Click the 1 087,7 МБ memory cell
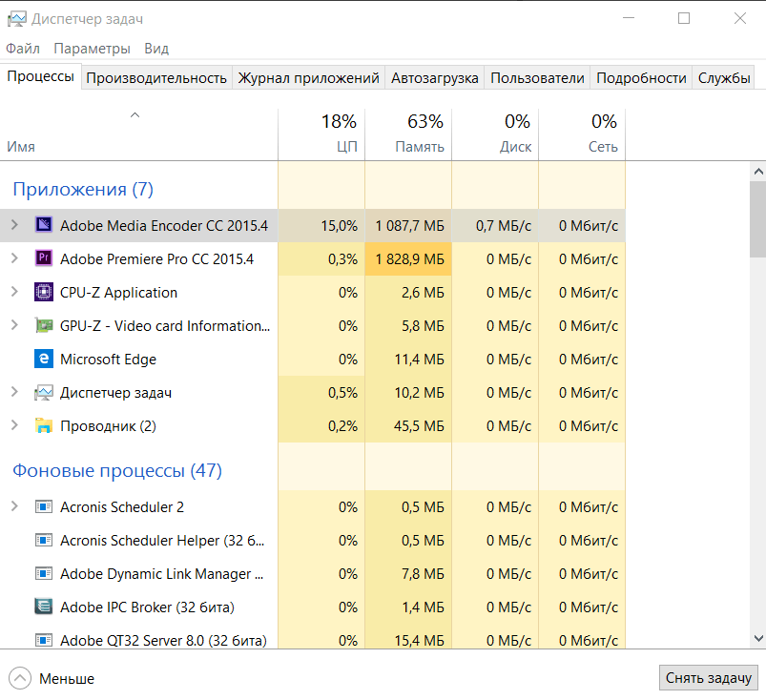This screenshot has width=766, height=700. (408, 226)
